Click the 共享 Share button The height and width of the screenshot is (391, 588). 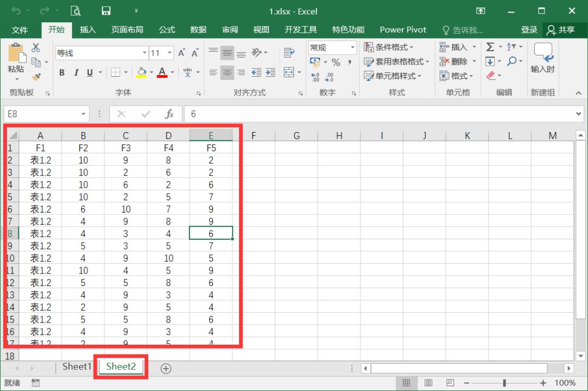click(561, 30)
